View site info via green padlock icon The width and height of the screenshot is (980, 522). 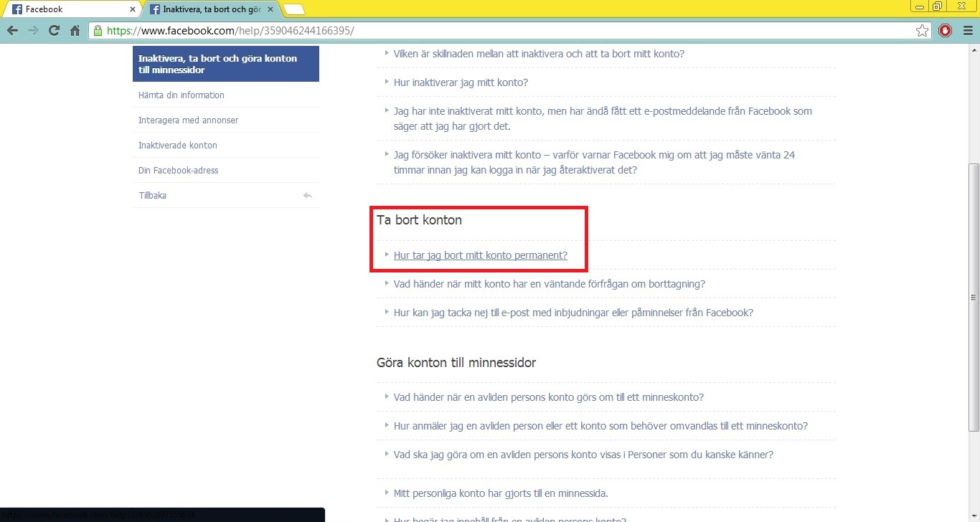98,31
